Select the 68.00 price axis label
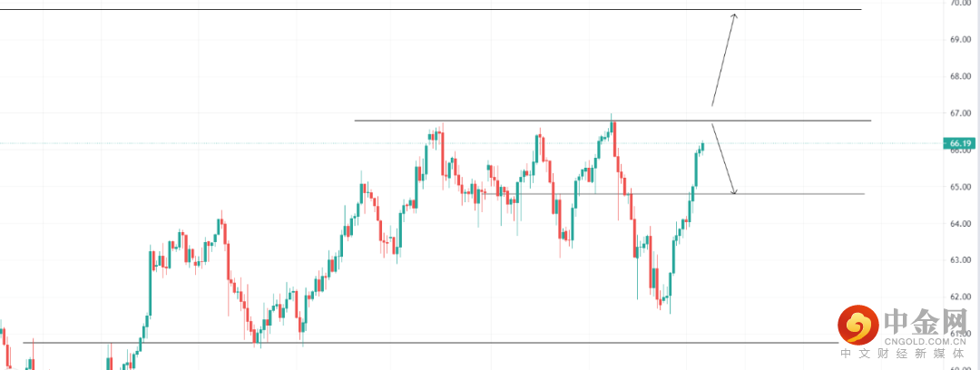This screenshot has height=370, width=980. point(963,76)
